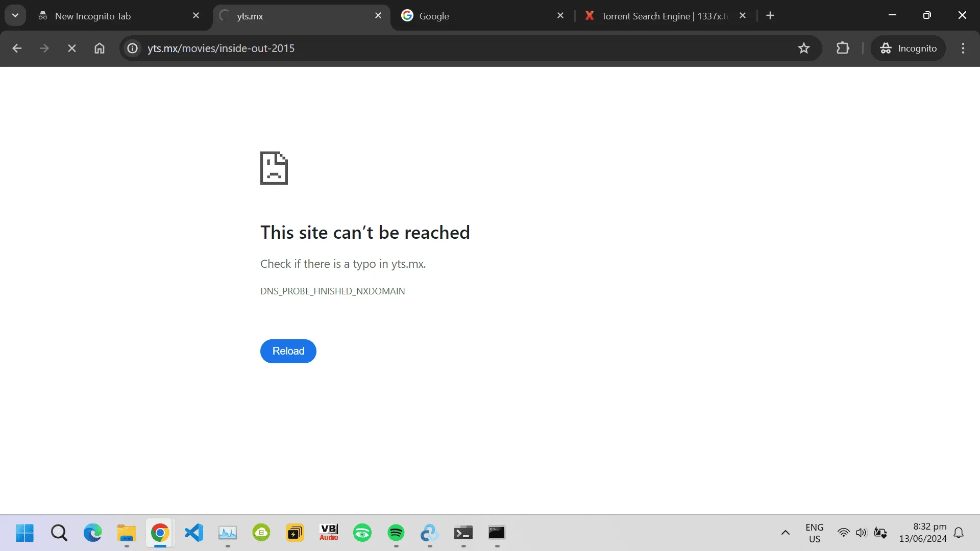
Task: Click the Incognito profile button
Action: coord(908,48)
